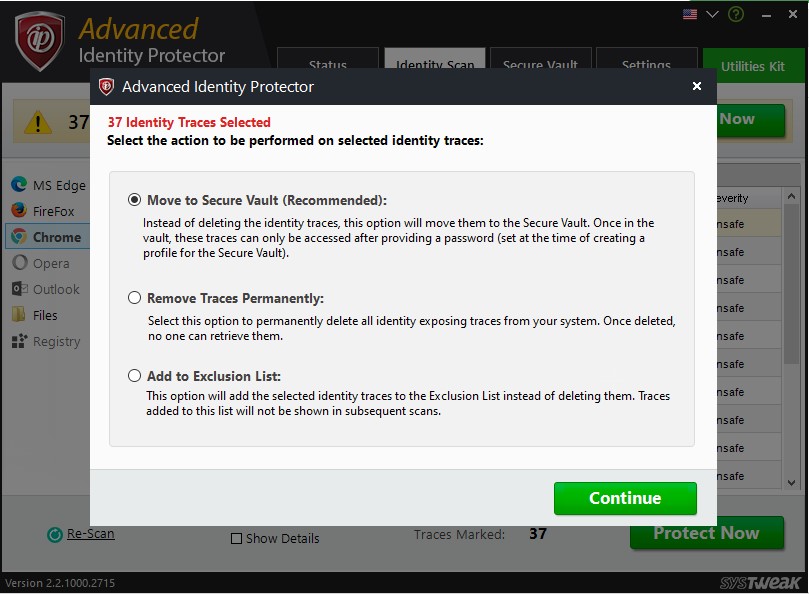Choose the Chrome icon in the sidebar
Screen dimensions: 809x594
click(x=18, y=237)
